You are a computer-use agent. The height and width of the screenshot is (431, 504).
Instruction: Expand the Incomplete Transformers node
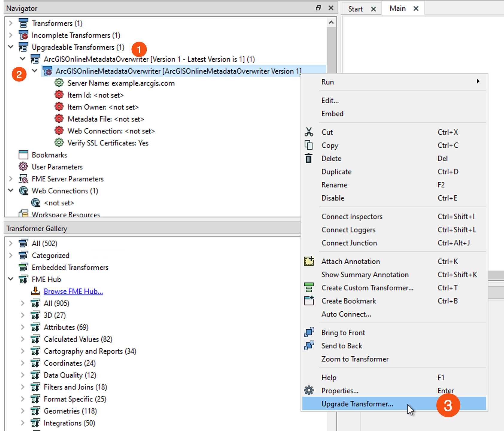pyautogui.click(x=11, y=35)
